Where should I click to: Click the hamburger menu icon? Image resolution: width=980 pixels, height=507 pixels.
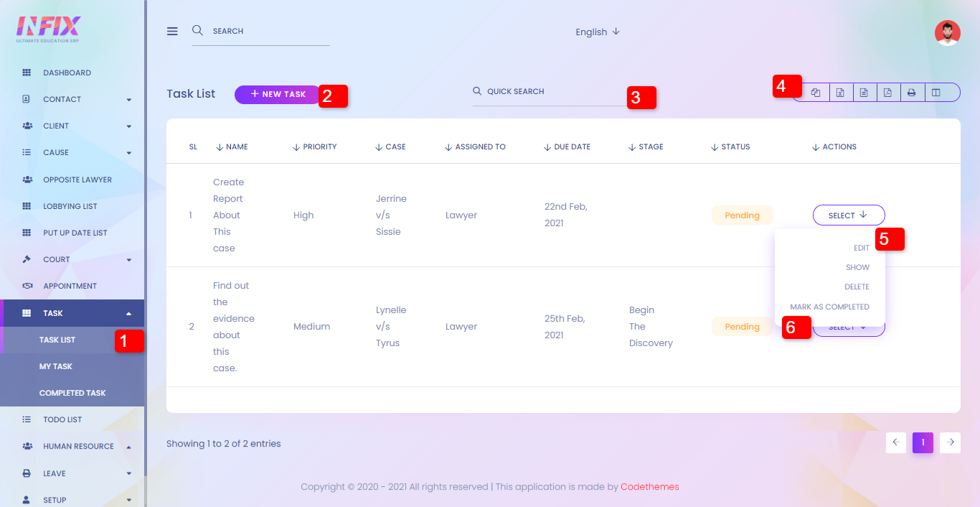(172, 32)
